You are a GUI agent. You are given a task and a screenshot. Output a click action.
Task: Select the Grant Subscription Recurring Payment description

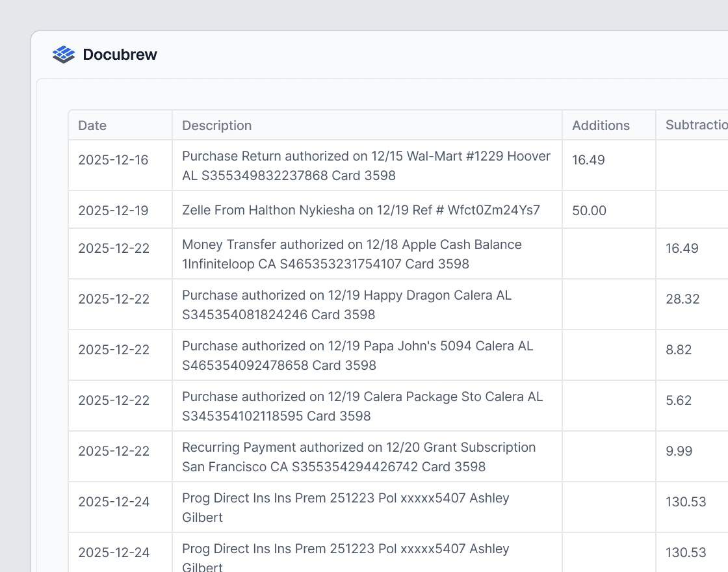359,457
